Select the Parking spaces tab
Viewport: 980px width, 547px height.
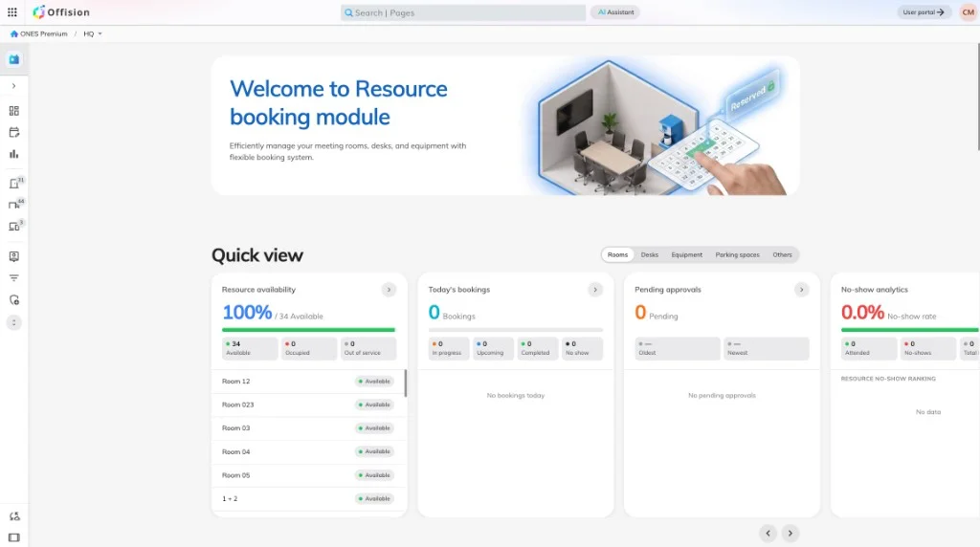(x=738, y=254)
